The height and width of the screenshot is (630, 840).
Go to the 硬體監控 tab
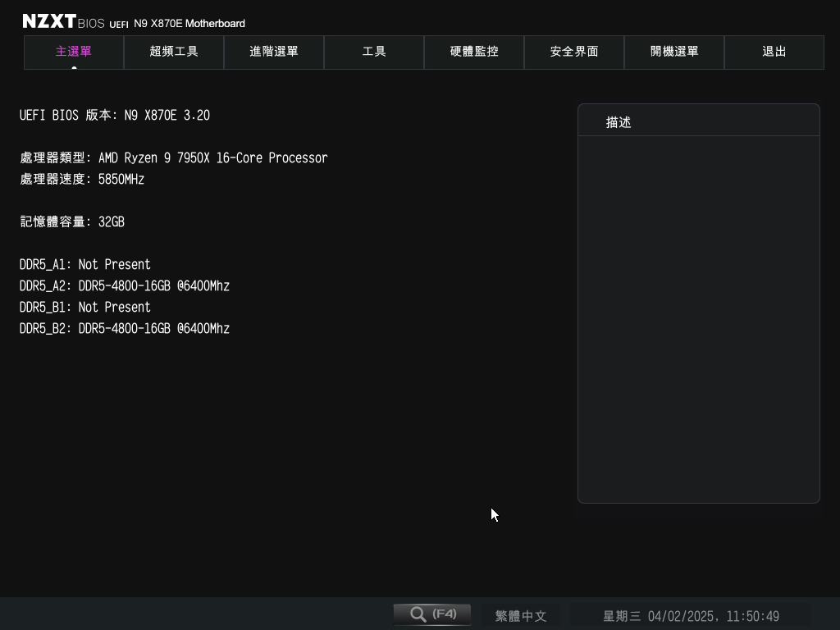pyautogui.click(x=474, y=52)
